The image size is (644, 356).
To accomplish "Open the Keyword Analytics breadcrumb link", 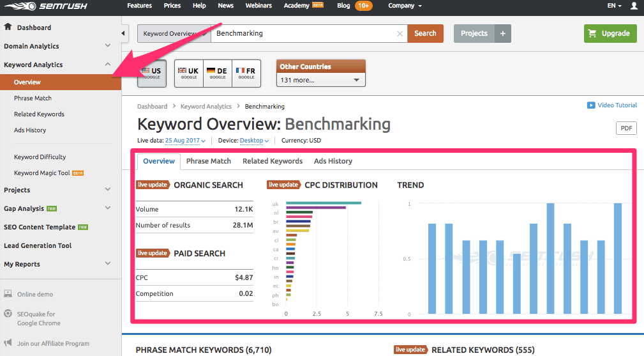I will click(x=206, y=107).
